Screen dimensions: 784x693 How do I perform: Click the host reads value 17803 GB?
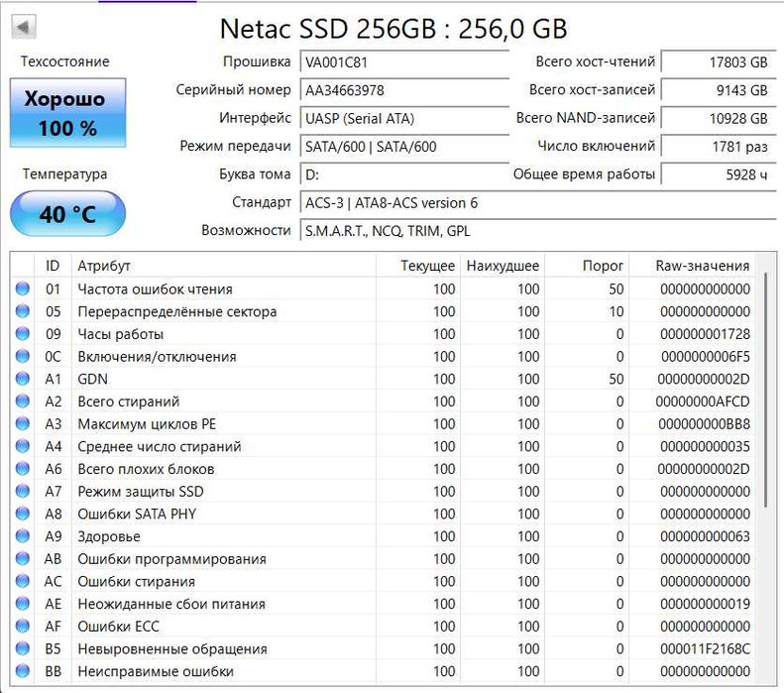719,62
